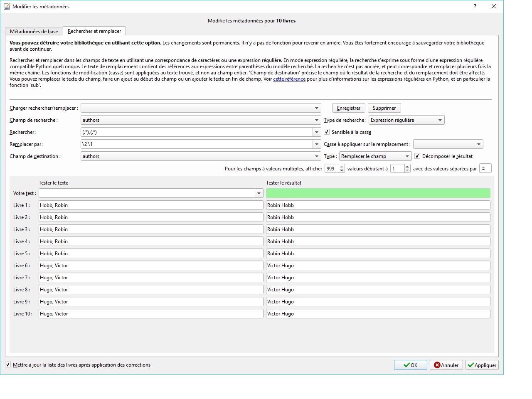Click the Livre 3 result field
Screen dimensions: 532x399
tap(378, 229)
